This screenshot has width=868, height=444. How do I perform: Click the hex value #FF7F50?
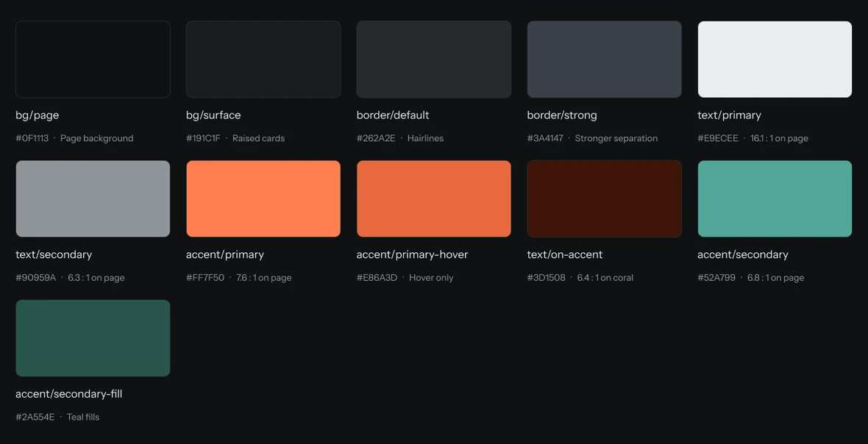pyautogui.click(x=205, y=278)
